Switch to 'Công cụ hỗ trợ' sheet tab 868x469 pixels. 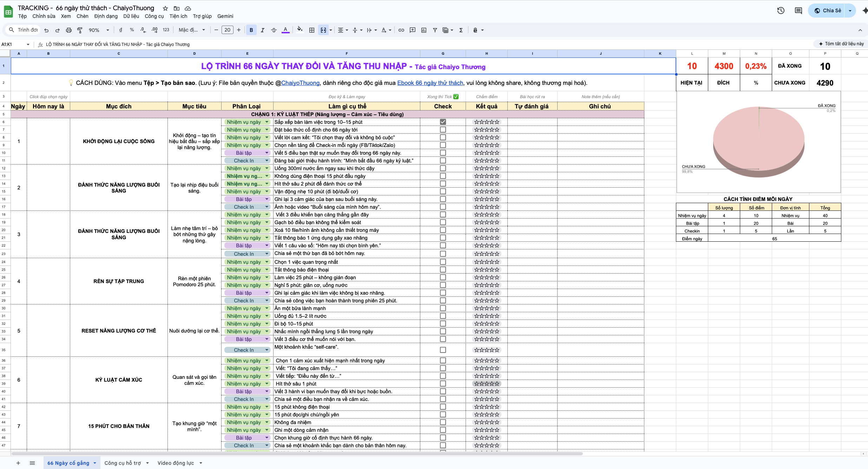[123, 463]
